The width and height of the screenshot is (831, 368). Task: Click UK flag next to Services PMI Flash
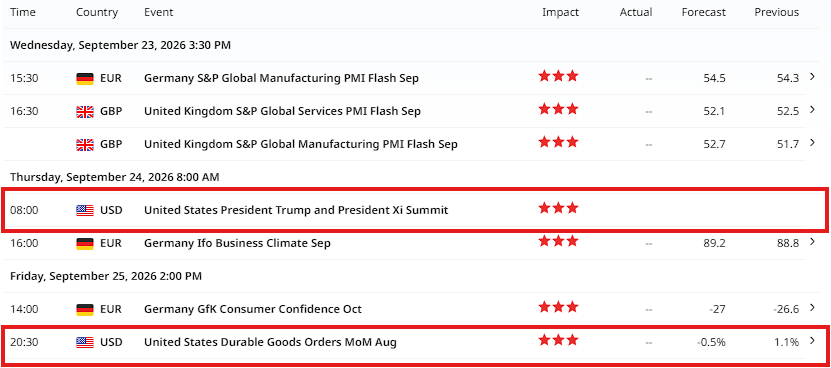click(x=85, y=111)
